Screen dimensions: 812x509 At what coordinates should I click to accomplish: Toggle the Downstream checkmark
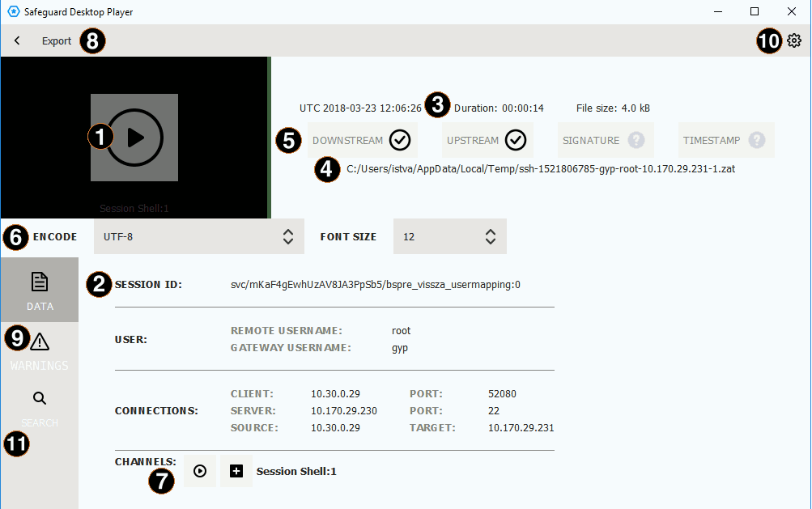click(x=399, y=140)
